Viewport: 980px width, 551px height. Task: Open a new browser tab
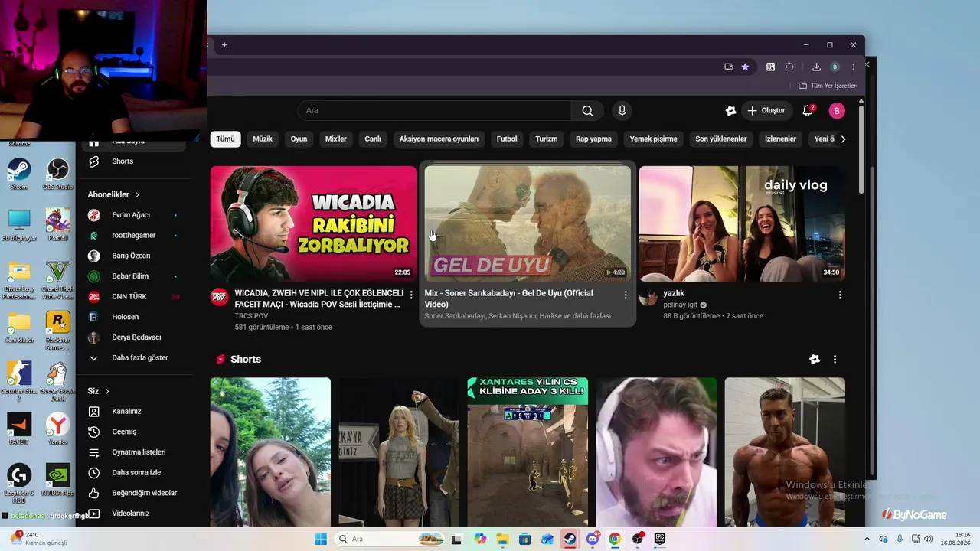tap(224, 45)
